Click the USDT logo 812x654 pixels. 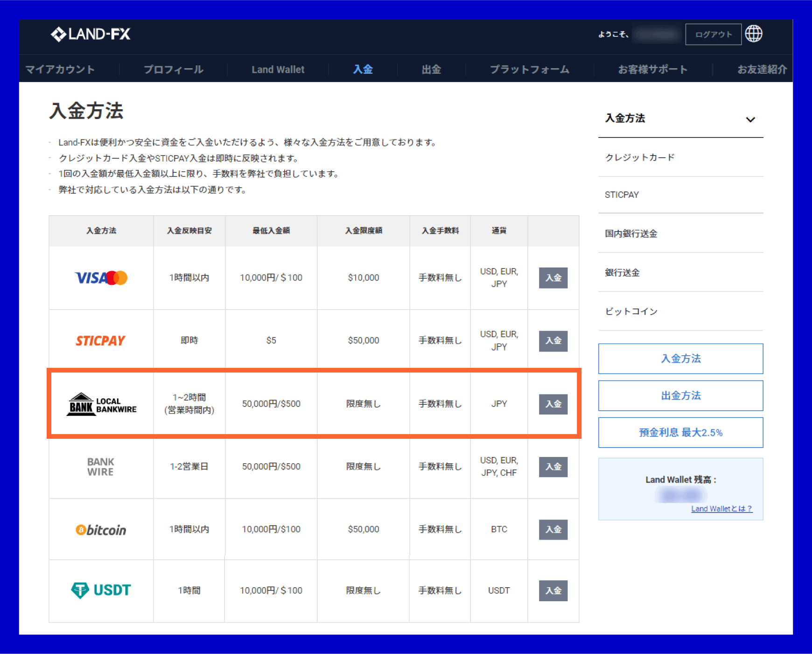point(101,591)
